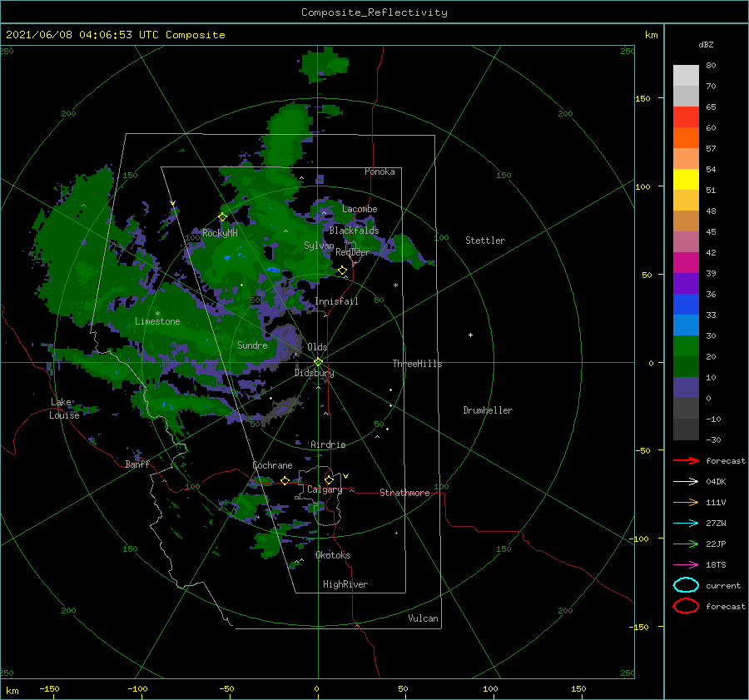The image size is (749, 700).
Task: Click the Okotoks town label
Action: pos(333,555)
